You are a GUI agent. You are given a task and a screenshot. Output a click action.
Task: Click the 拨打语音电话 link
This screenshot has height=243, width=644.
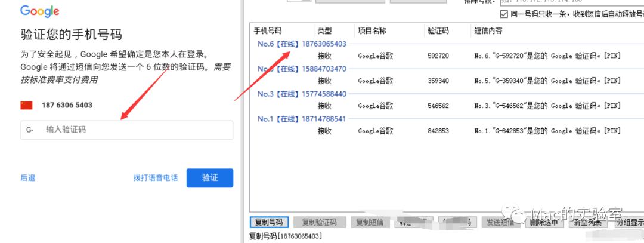point(156,178)
